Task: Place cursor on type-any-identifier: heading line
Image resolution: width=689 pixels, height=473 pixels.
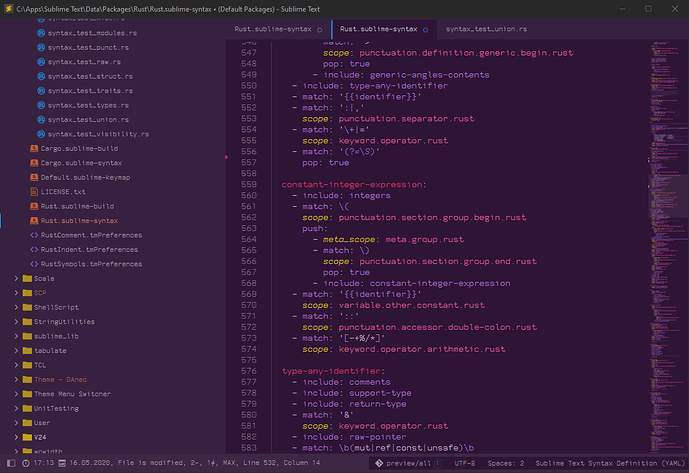Action: tap(333, 371)
